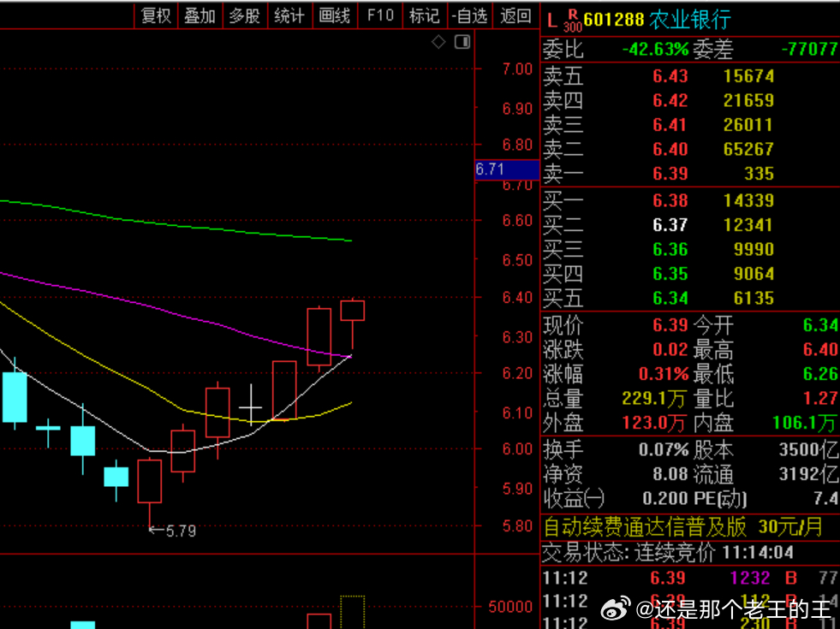Remove stock via -自选 button
Viewport: 840px width, 629px height.
tap(469, 15)
